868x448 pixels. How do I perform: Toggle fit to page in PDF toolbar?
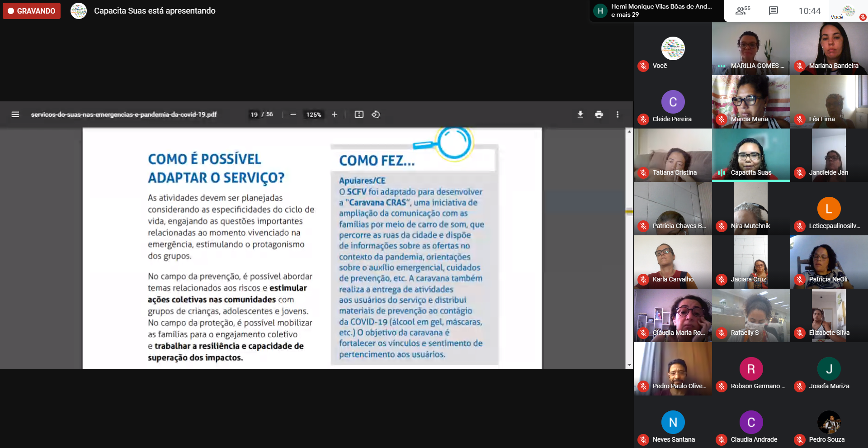coord(359,114)
